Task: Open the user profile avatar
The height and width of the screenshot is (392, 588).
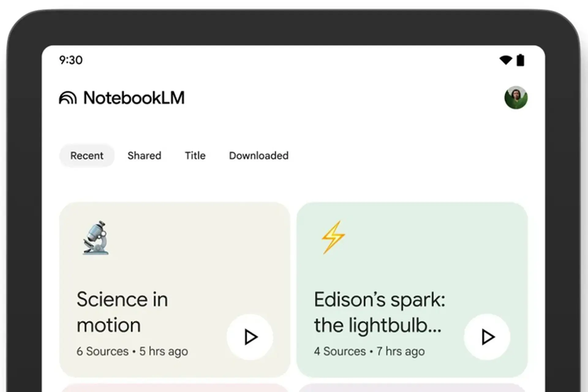Action: pyautogui.click(x=516, y=98)
